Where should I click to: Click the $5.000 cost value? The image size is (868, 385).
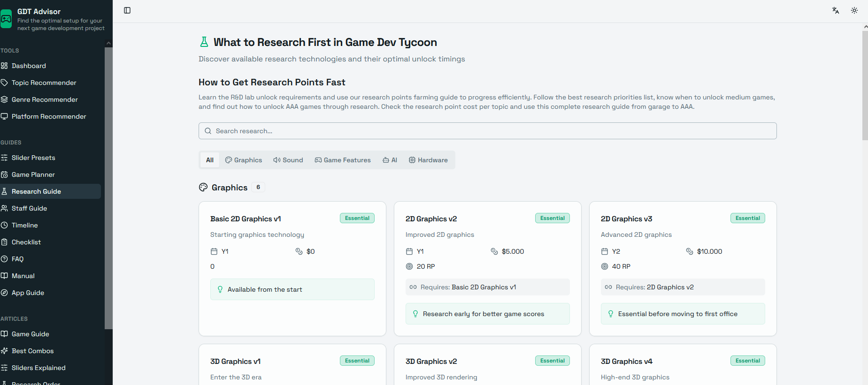(513, 251)
